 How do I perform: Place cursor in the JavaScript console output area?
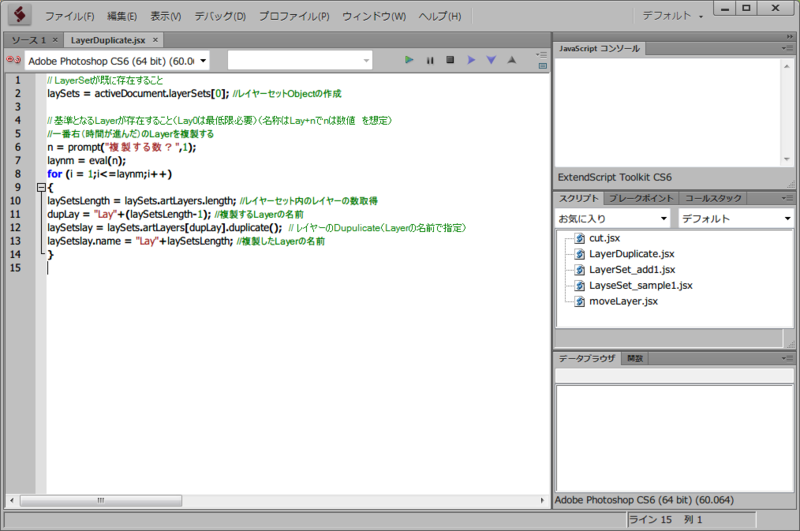click(x=668, y=112)
